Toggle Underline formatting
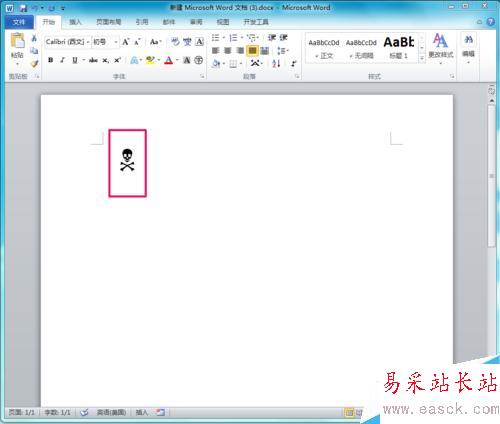This screenshot has height=424, width=500. (x=75, y=60)
